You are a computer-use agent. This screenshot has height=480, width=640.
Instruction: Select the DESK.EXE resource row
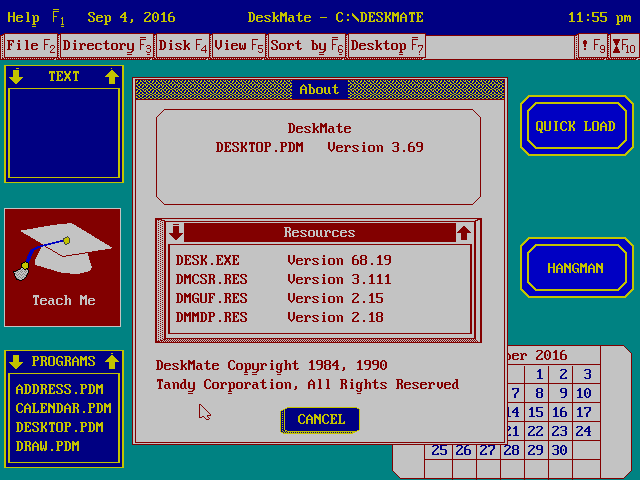pyautogui.click(x=320, y=260)
